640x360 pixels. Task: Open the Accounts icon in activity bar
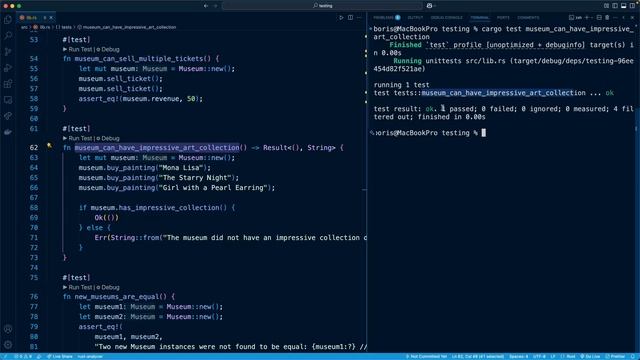(x=8, y=329)
